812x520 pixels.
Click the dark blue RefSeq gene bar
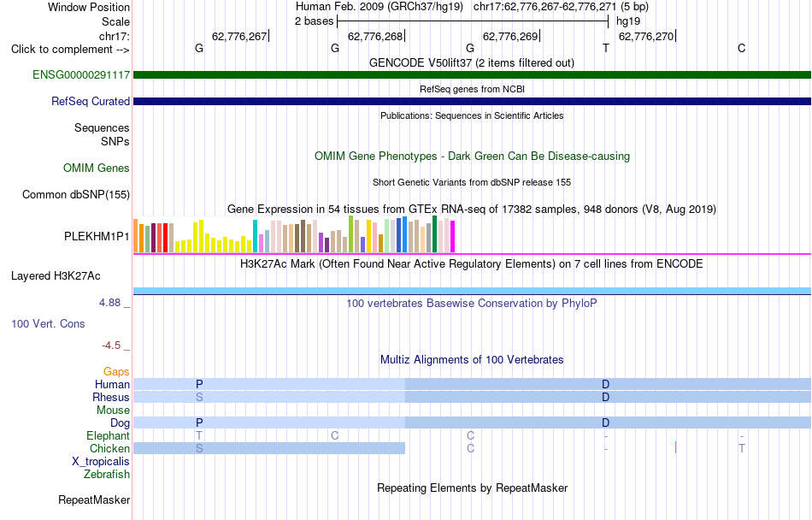(472, 101)
